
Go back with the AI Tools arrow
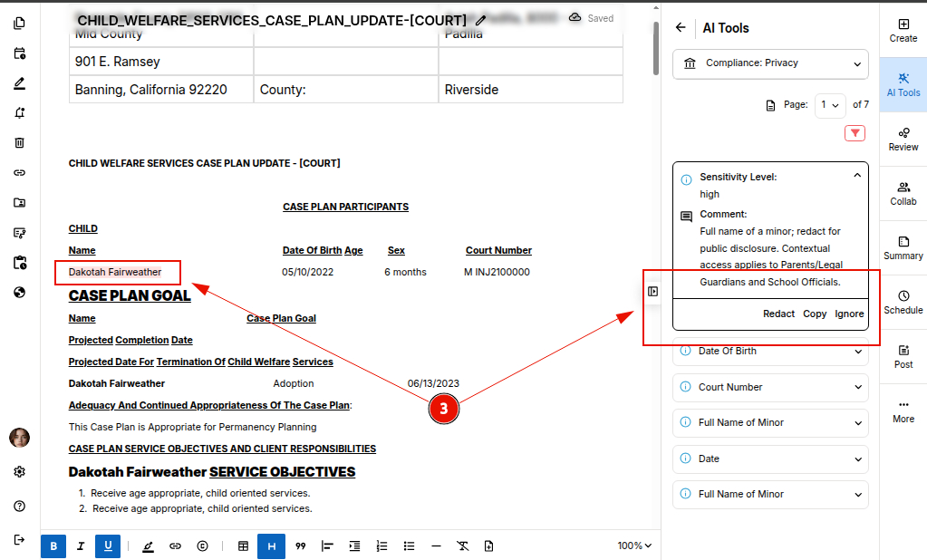click(681, 28)
